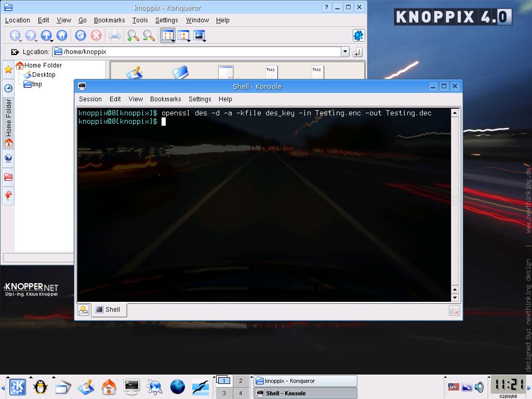Click the display settings tray icon
Viewport: 532px width, 399px height.
[467, 387]
